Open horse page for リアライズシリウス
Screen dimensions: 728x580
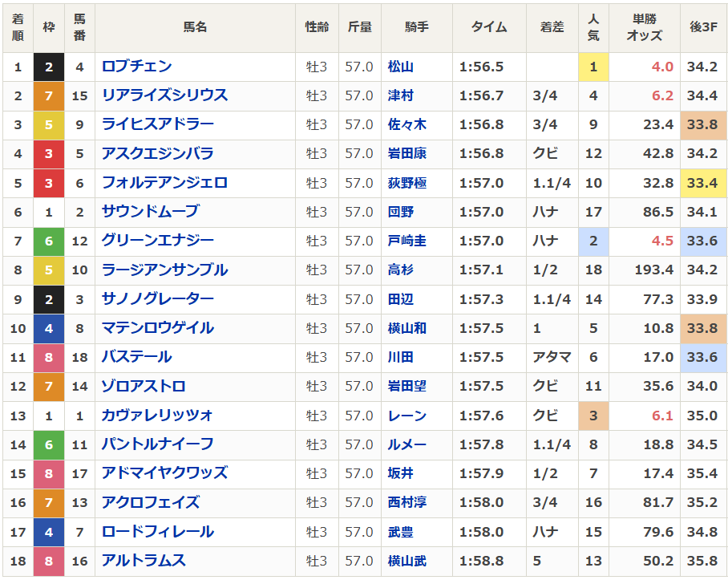pyautogui.click(x=165, y=95)
